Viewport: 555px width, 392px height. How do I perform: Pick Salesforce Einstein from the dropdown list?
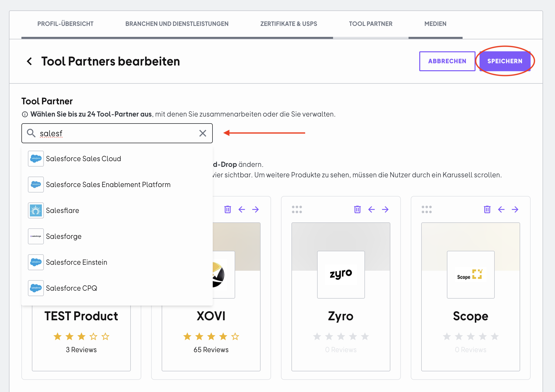click(117, 262)
